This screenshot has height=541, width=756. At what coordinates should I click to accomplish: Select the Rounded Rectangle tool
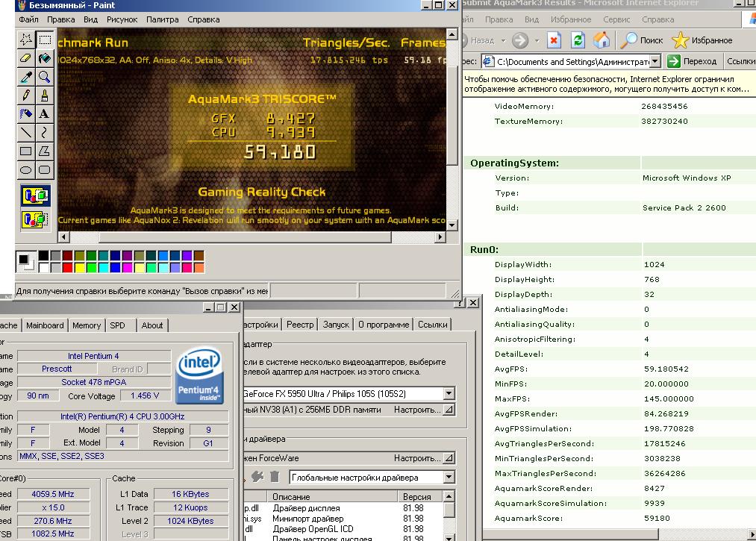click(x=44, y=169)
